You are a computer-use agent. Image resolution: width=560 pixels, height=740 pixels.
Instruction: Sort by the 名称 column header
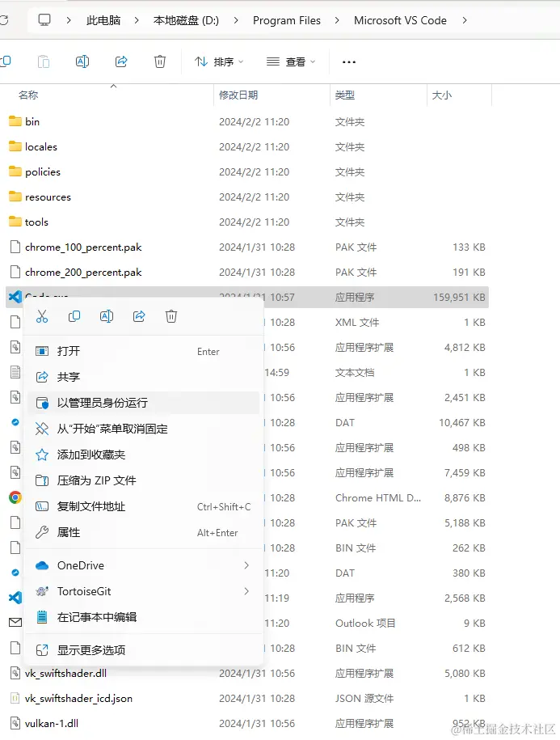tap(28, 95)
